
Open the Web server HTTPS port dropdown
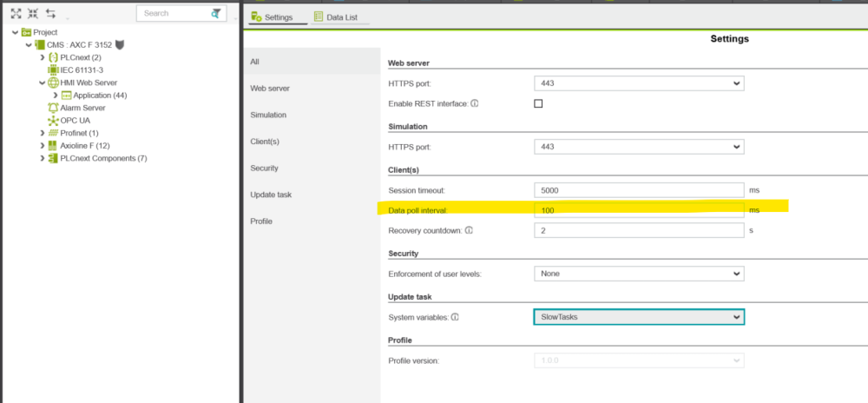pyautogui.click(x=639, y=83)
